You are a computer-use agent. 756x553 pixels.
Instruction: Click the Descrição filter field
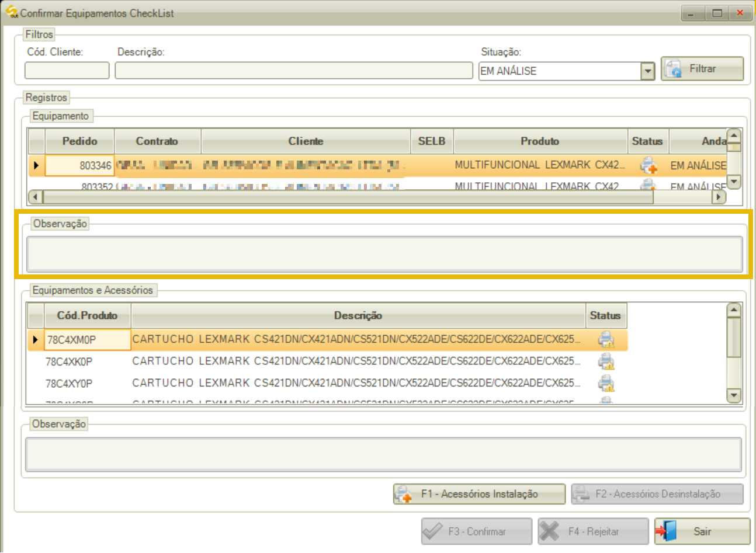click(x=293, y=70)
